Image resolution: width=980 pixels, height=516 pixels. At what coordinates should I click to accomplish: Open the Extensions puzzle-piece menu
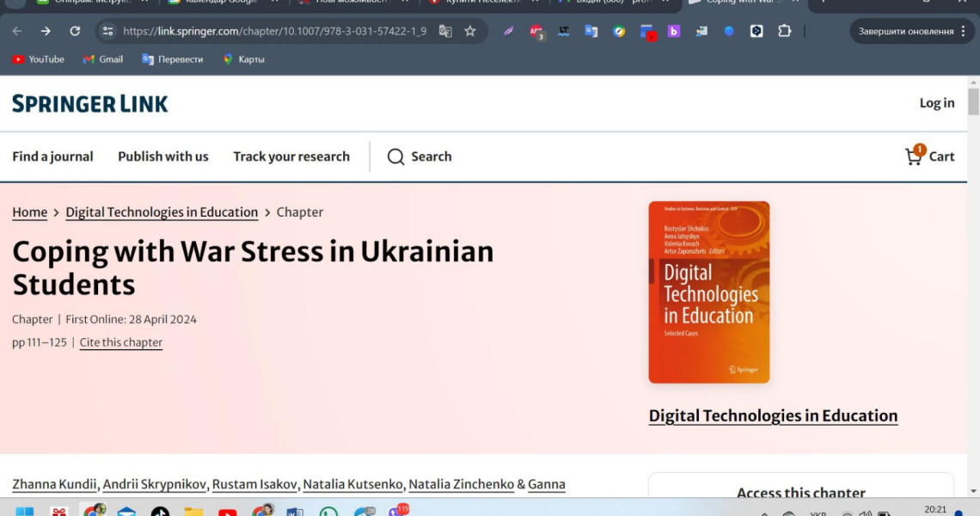point(784,31)
